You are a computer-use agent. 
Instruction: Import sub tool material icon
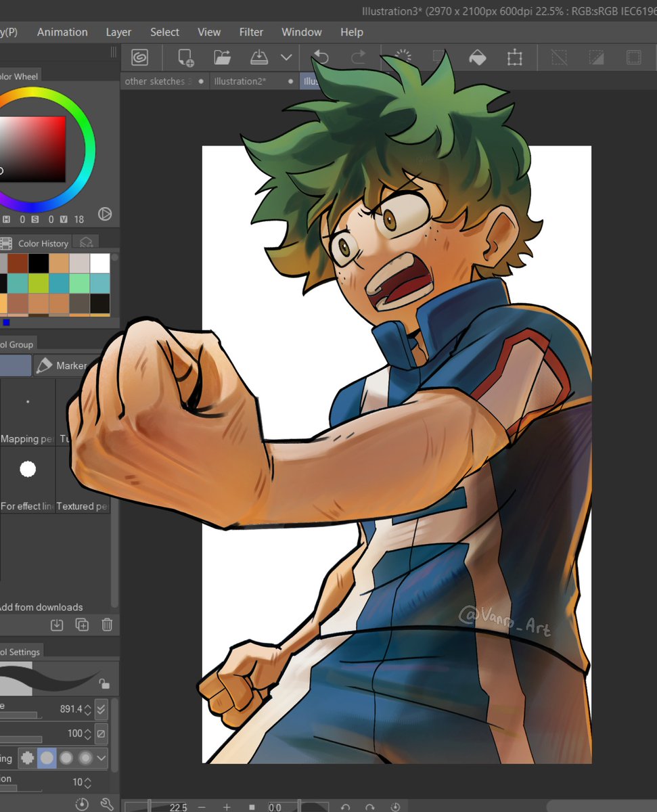coord(57,625)
